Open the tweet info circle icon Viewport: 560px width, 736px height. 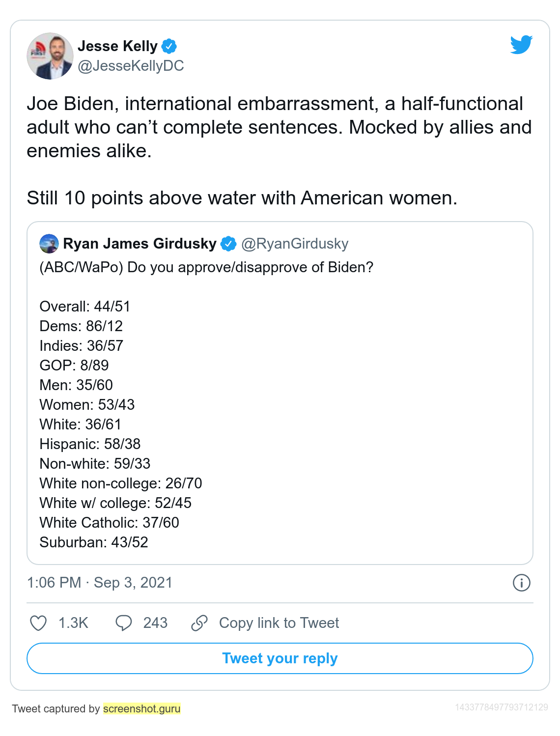521,583
